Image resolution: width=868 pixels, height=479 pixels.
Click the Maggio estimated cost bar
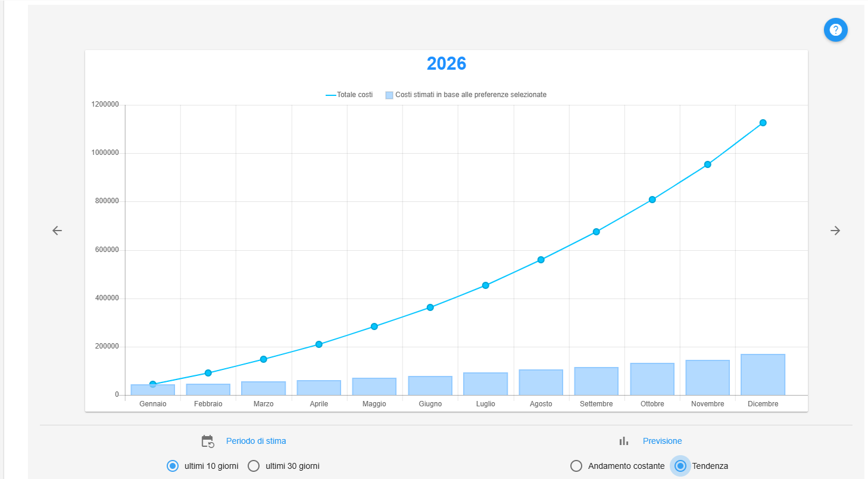pyautogui.click(x=374, y=387)
